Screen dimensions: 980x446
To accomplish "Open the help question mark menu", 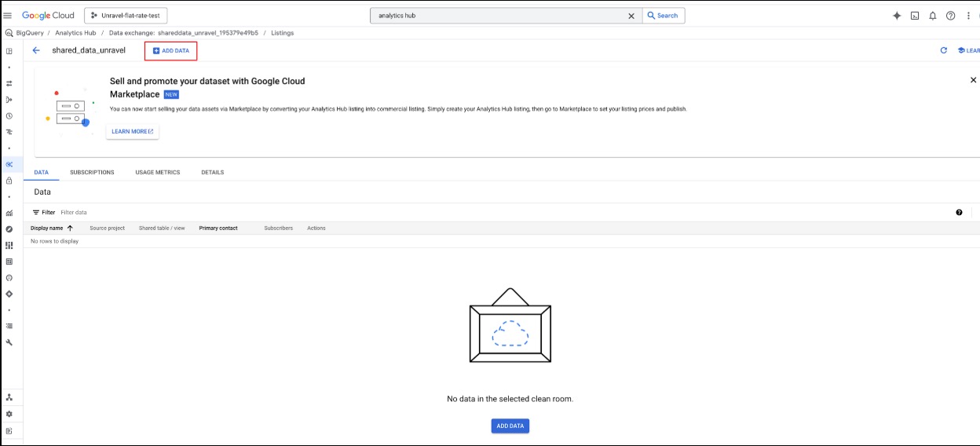I will (950, 16).
